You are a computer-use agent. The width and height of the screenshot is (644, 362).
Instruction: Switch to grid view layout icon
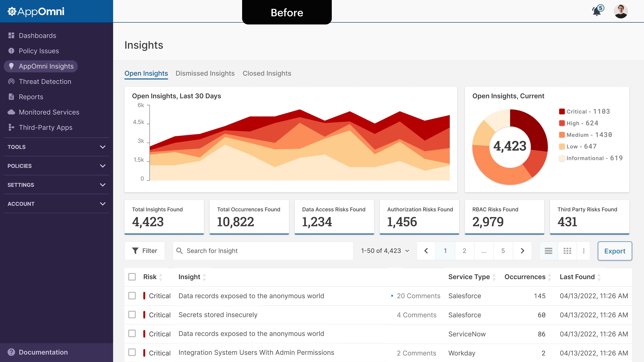(x=567, y=251)
